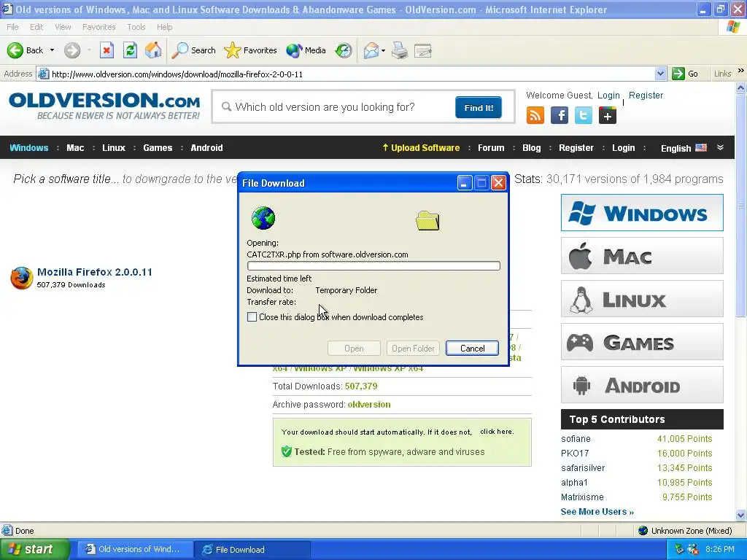Open the Tools menu

[x=136, y=27]
